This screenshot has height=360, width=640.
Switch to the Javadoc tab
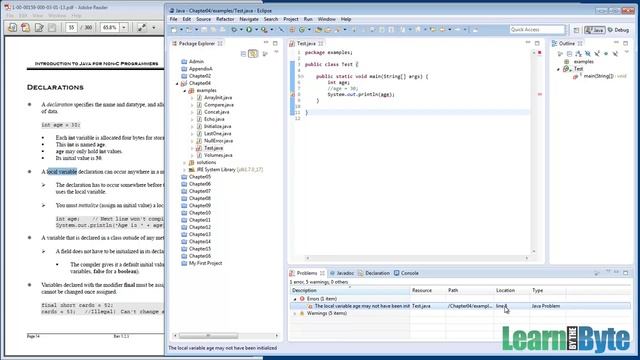pyautogui.click(x=342, y=273)
